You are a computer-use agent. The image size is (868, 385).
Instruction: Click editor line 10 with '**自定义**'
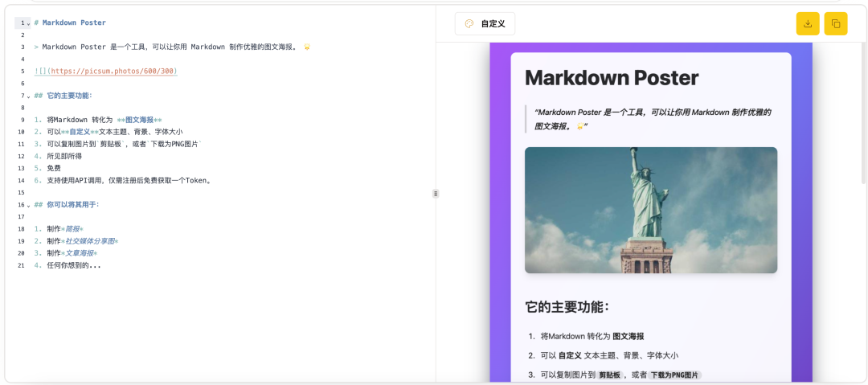click(108, 132)
